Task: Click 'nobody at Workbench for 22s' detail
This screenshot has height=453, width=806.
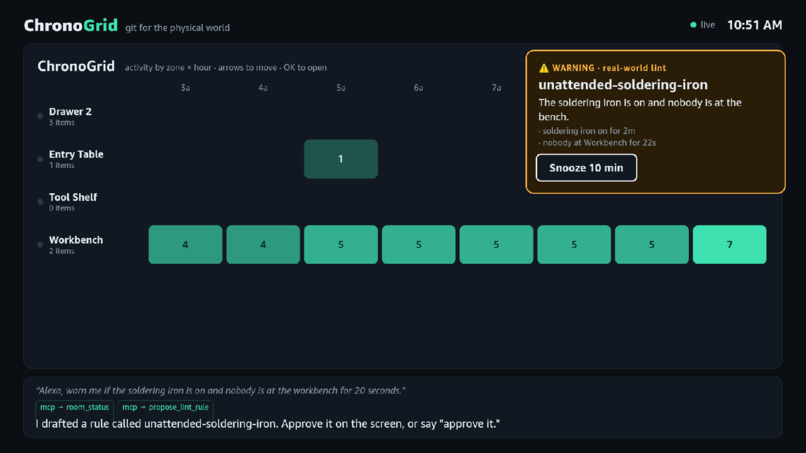Action: [x=597, y=142]
